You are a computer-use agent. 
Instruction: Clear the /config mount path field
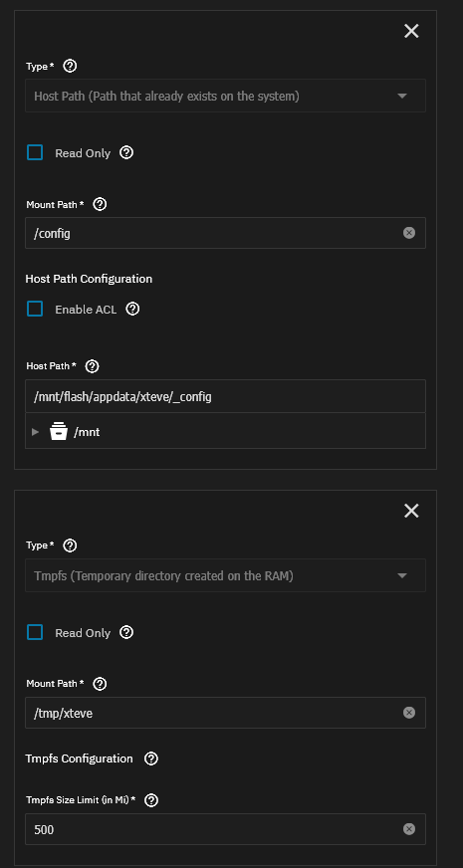408,233
